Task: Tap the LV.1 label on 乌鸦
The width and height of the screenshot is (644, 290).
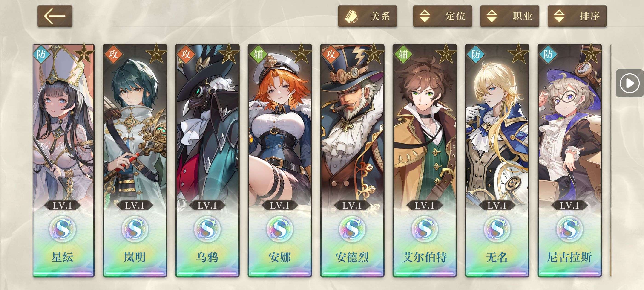Action: point(207,206)
